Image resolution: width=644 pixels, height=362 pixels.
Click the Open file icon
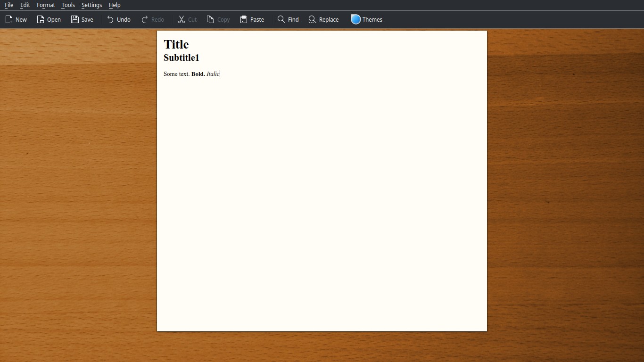click(41, 19)
